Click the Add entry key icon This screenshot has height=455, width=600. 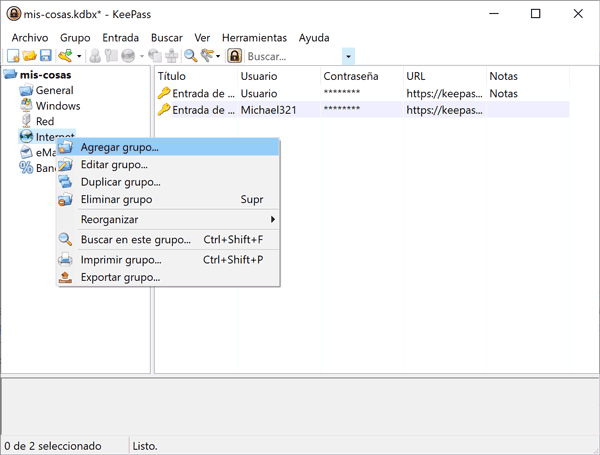pyautogui.click(x=65, y=56)
